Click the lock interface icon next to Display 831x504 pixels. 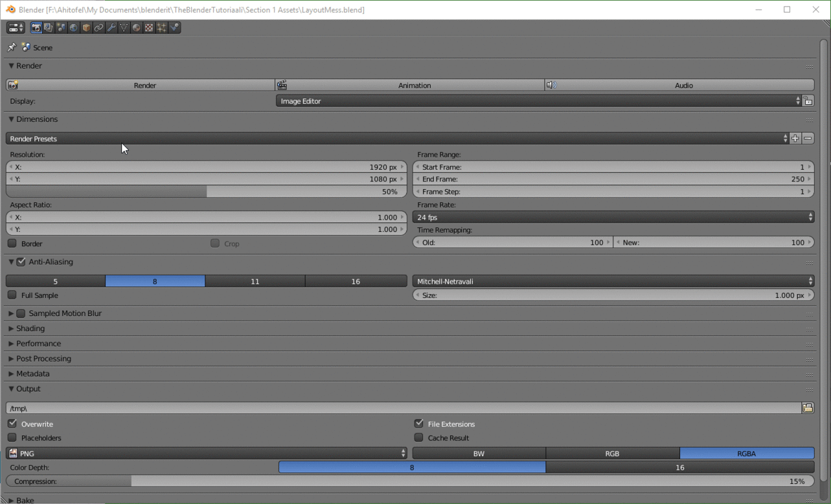coord(808,101)
